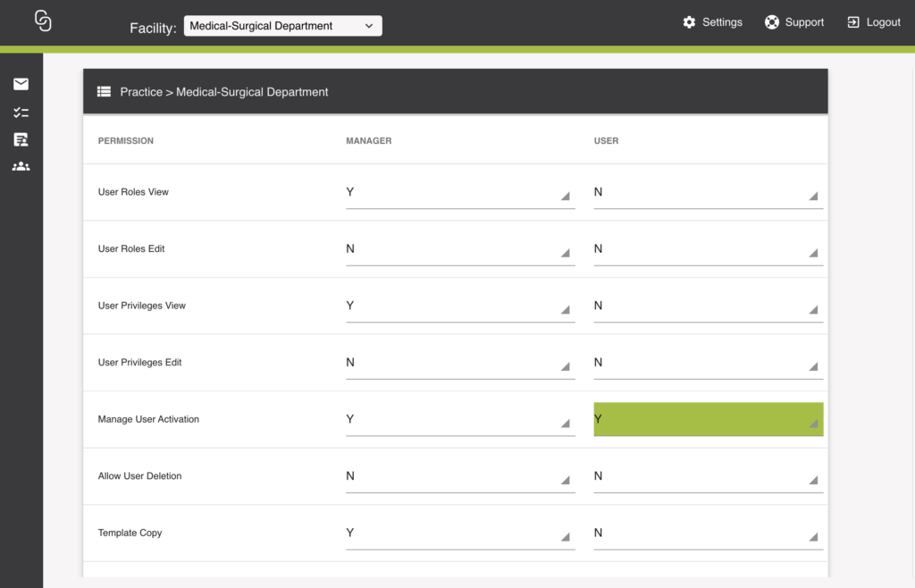Open the forms document icon in the sidebar
915x588 pixels.
click(21, 139)
